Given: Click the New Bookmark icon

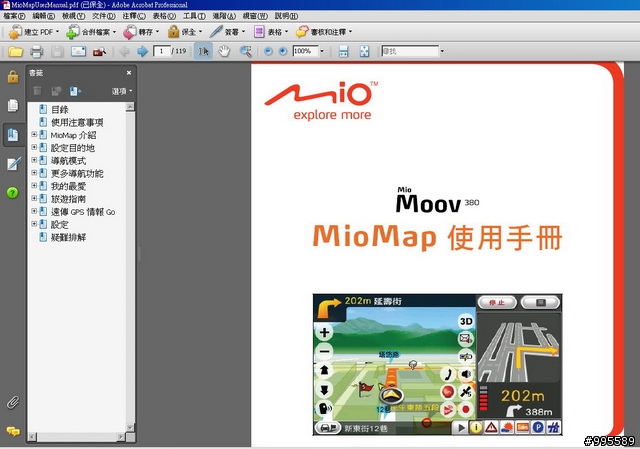Looking at the screenshot, I should tap(75, 91).
